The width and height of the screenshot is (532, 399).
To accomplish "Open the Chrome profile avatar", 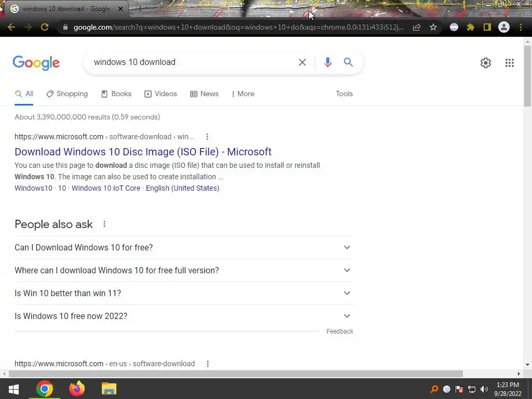I will pyautogui.click(x=504, y=27).
